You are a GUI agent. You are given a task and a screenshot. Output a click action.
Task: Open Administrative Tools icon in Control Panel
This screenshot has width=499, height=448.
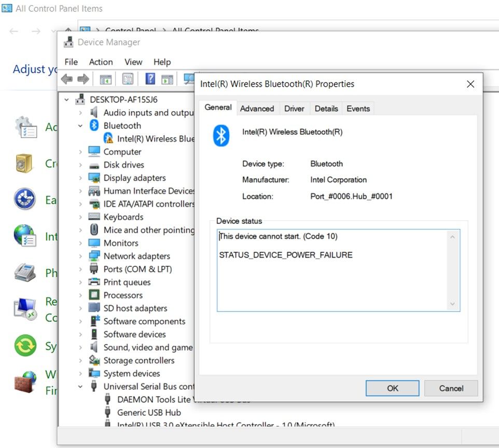(26, 127)
